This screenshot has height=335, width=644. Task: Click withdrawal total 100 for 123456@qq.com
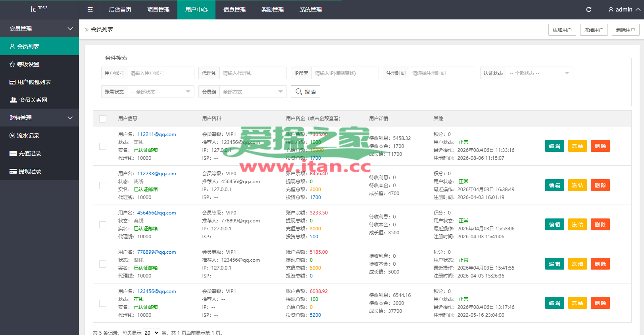[x=314, y=299]
